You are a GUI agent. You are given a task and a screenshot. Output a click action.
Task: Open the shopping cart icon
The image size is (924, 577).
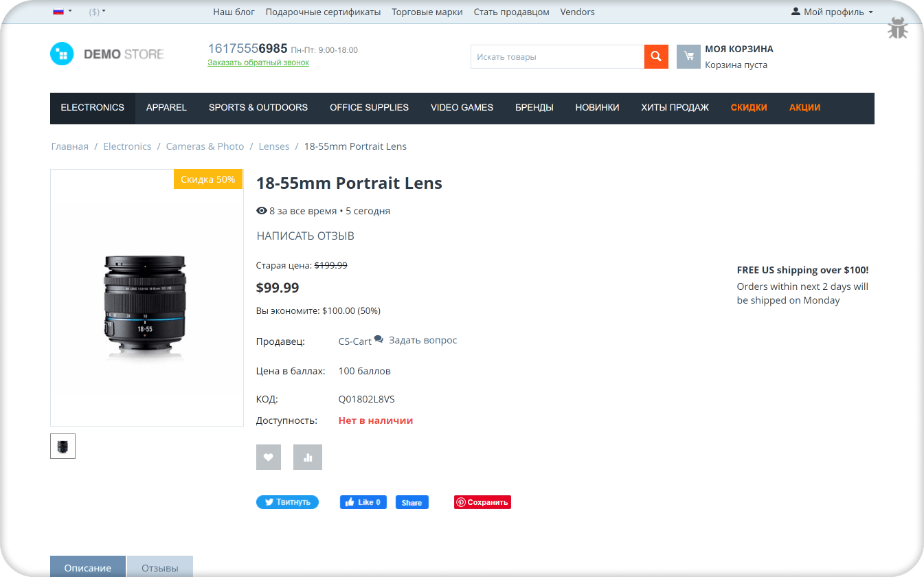(x=688, y=56)
